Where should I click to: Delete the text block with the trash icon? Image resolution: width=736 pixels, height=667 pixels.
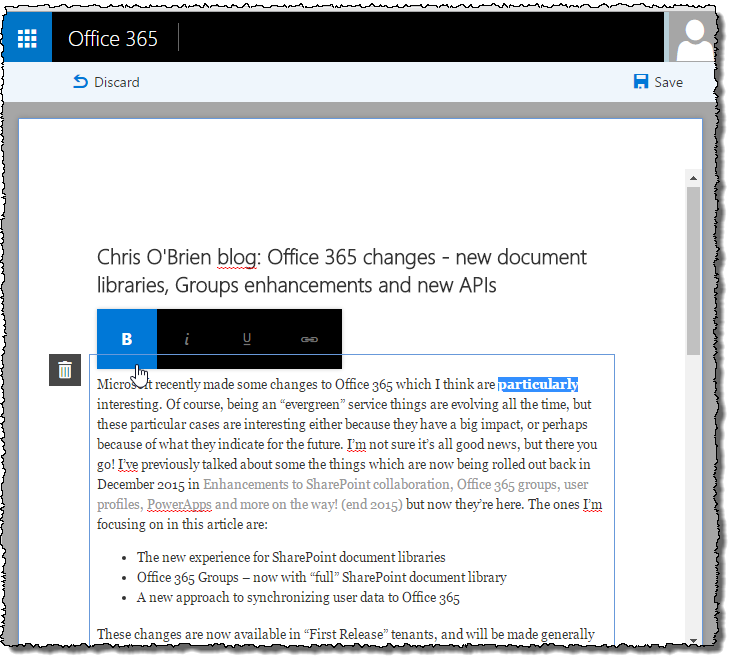[x=65, y=370]
